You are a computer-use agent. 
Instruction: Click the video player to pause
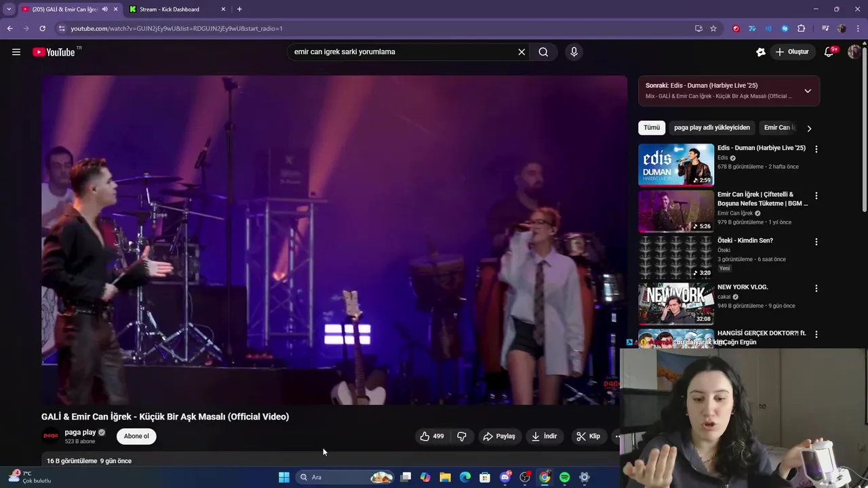[x=334, y=240]
